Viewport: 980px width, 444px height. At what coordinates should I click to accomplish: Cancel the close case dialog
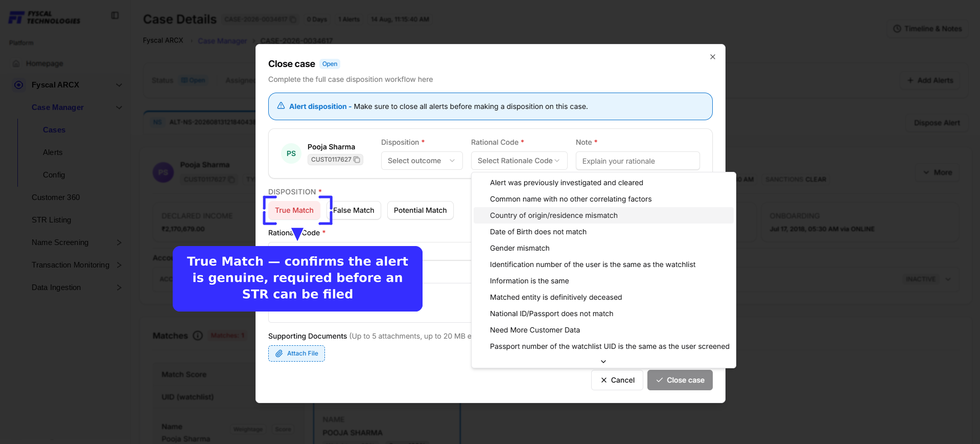click(617, 380)
